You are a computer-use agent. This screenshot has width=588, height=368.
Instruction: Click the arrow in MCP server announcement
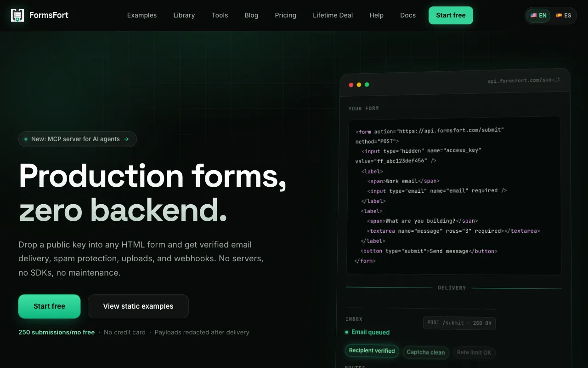126,139
